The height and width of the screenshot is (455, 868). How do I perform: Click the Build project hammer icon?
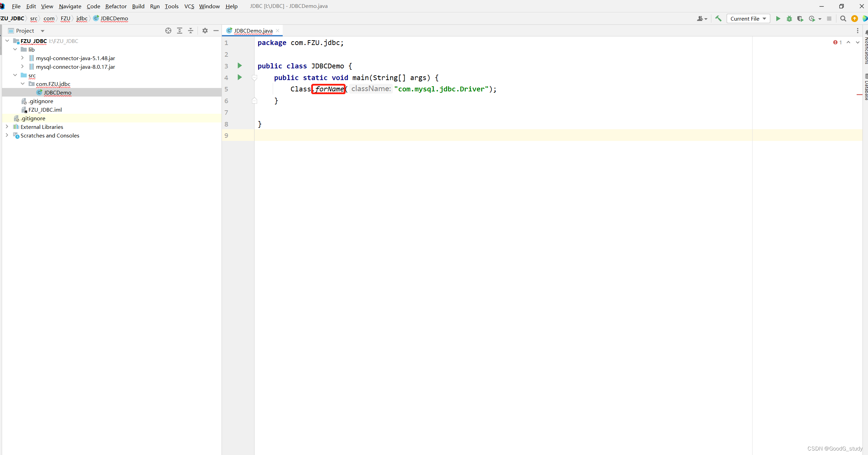pos(718,19)
